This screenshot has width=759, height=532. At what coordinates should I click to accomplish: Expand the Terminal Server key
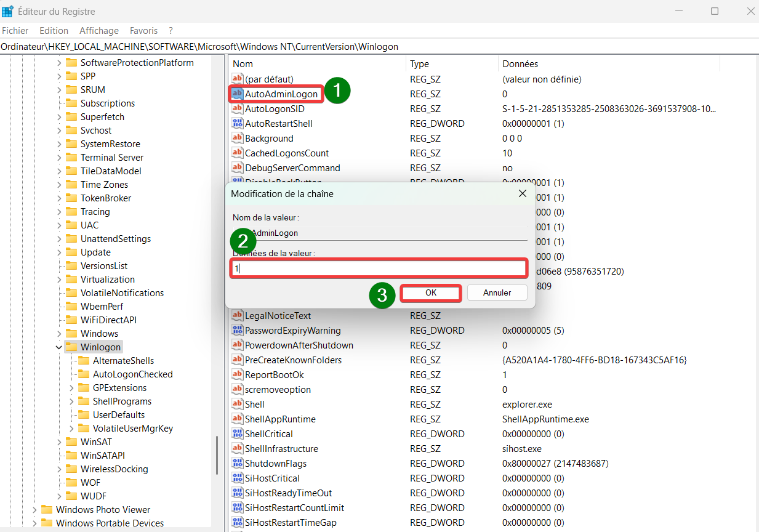coord(59,158)
